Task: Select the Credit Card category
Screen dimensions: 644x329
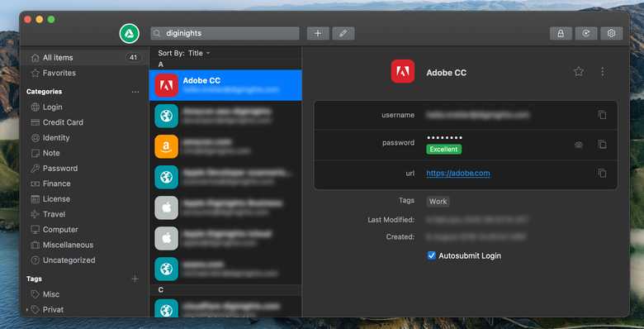Action: tap(84, 122)
